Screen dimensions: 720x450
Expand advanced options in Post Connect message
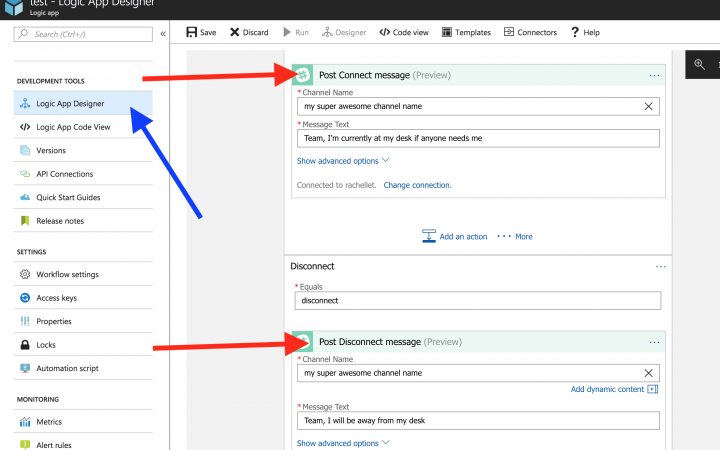(x=343, y=160)
